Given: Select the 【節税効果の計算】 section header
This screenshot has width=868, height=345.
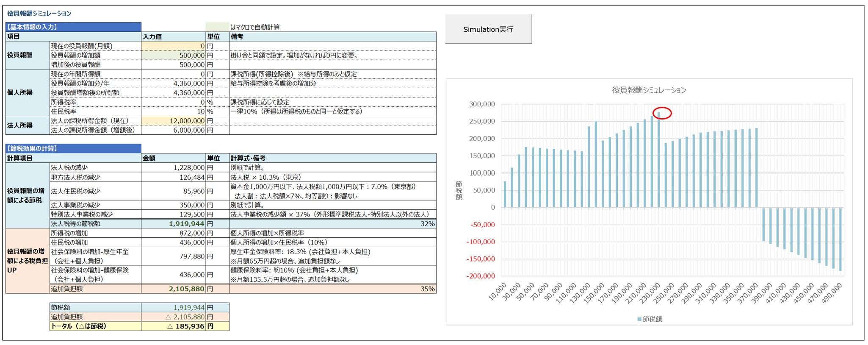Looking at the screenshot, I should tap(73, 148).
